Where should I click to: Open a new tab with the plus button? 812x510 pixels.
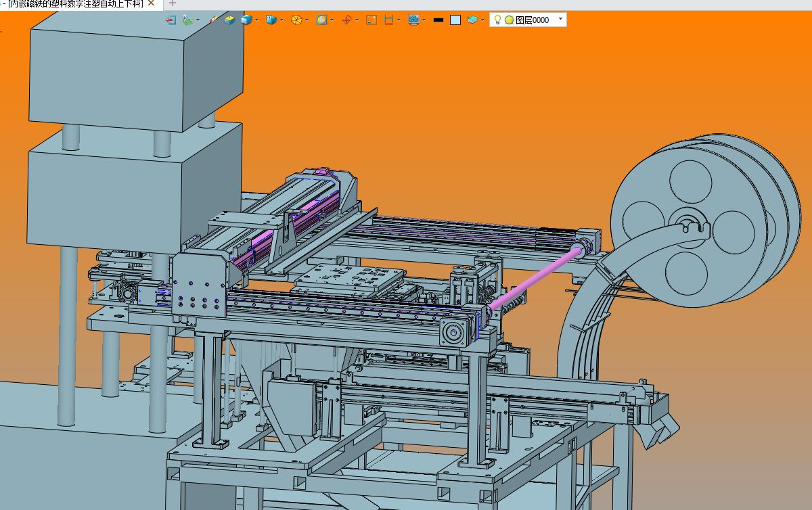pyautogui.click(x=172, y=3)
